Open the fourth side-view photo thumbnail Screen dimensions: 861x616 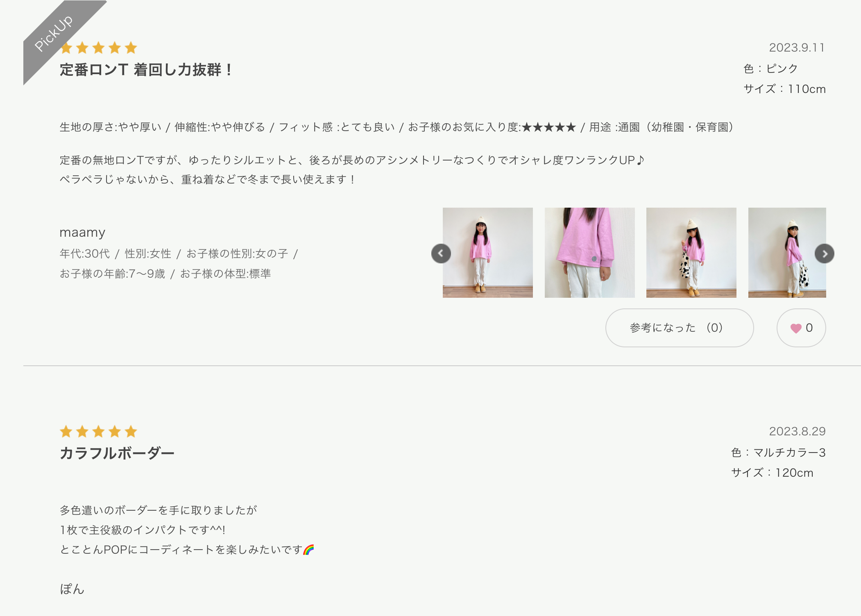pyautogui.click(x=787, y=253)
